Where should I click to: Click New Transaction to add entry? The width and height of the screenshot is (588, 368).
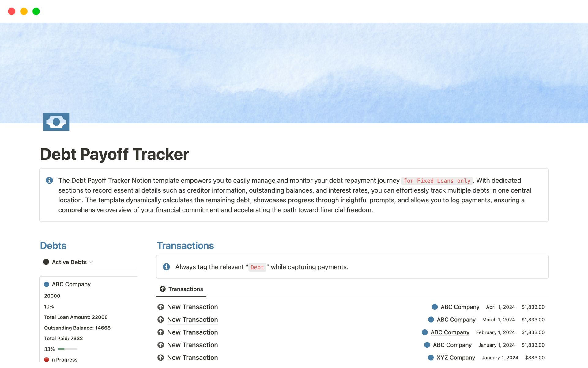192,307
